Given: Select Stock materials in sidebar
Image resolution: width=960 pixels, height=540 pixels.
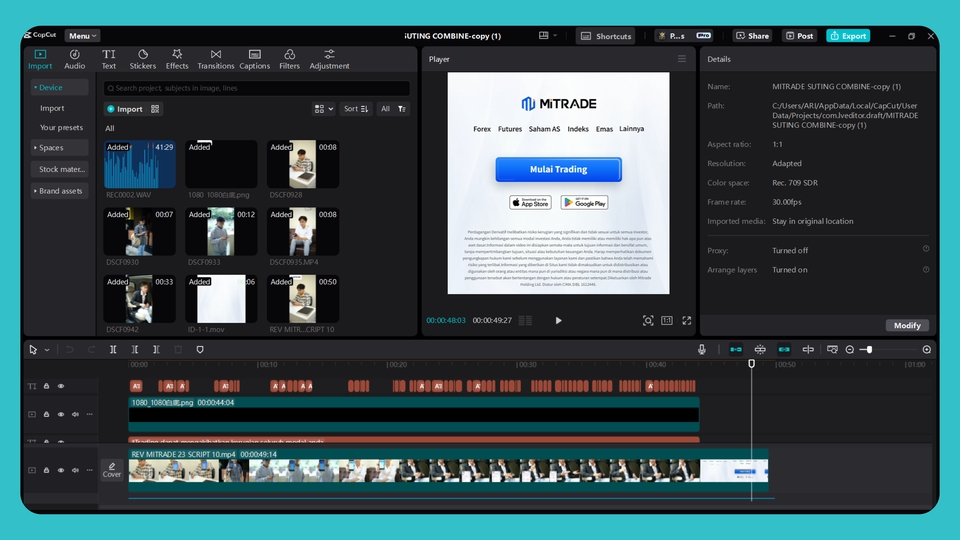Looking at the screenshot, I should pos(60,169).
